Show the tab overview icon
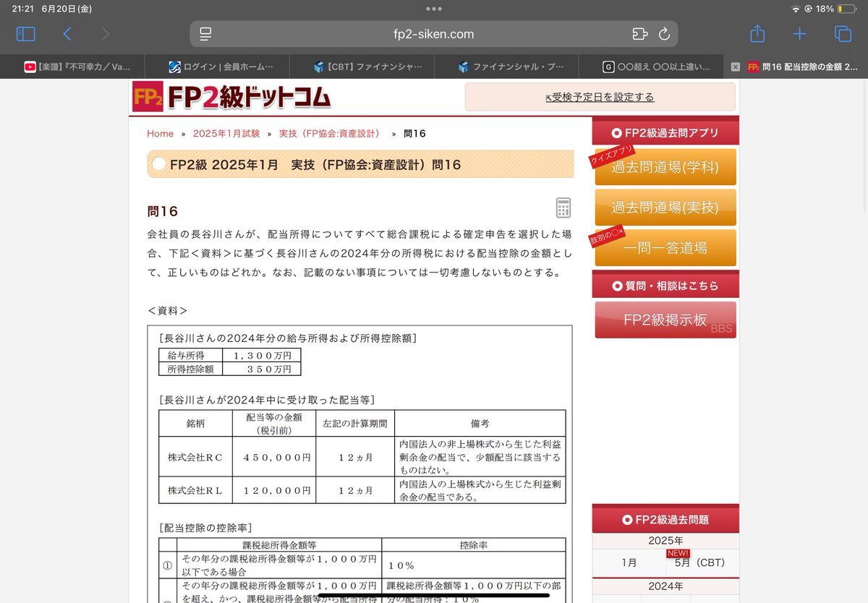 pos(843,34)
